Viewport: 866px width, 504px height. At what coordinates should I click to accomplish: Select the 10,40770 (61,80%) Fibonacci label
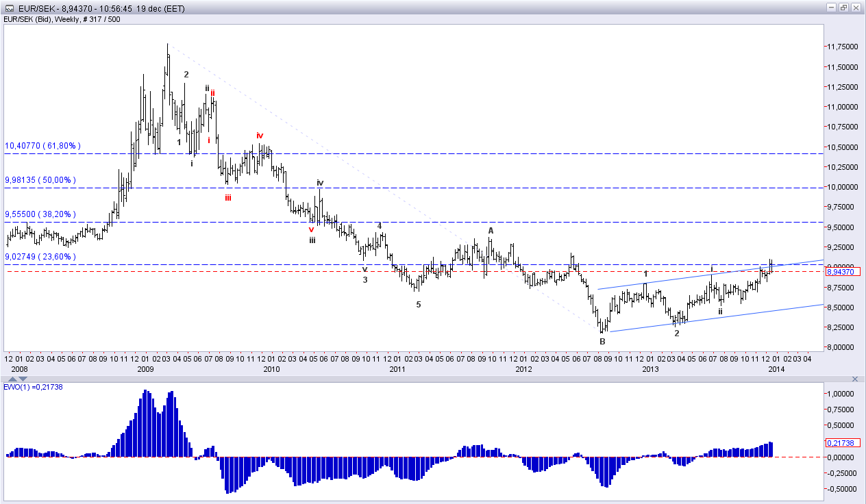pyautogui.click(x=43, y=145)
